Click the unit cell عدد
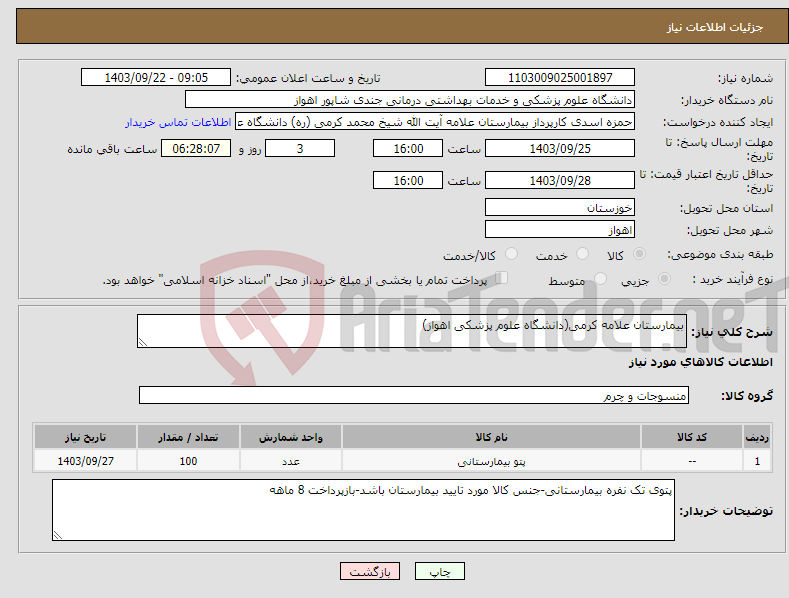Viewport: 789px width, 598px height. (291, 461)
